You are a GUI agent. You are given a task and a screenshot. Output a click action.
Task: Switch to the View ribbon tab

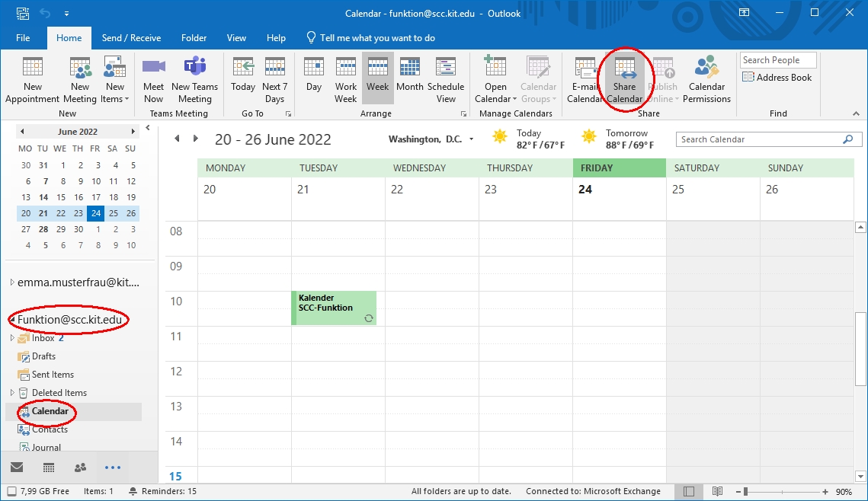pyautogui.click(x=236, y=38)
